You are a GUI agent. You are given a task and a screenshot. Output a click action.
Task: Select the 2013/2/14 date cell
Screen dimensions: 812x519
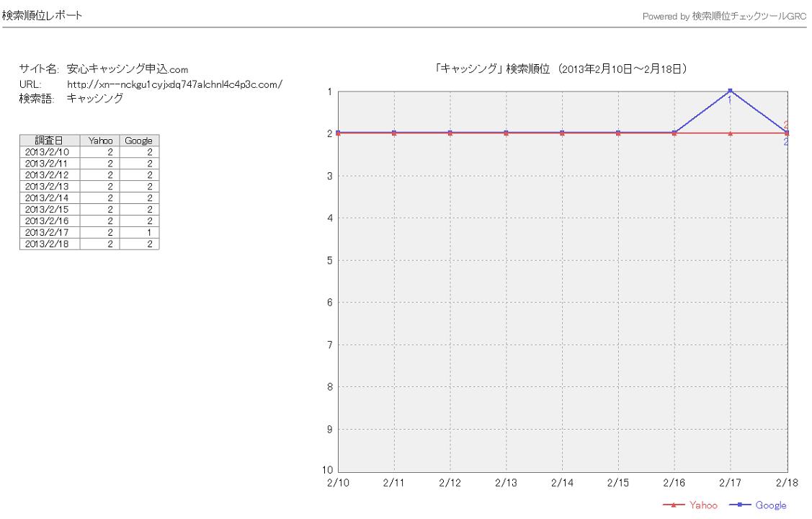point(50,198)
